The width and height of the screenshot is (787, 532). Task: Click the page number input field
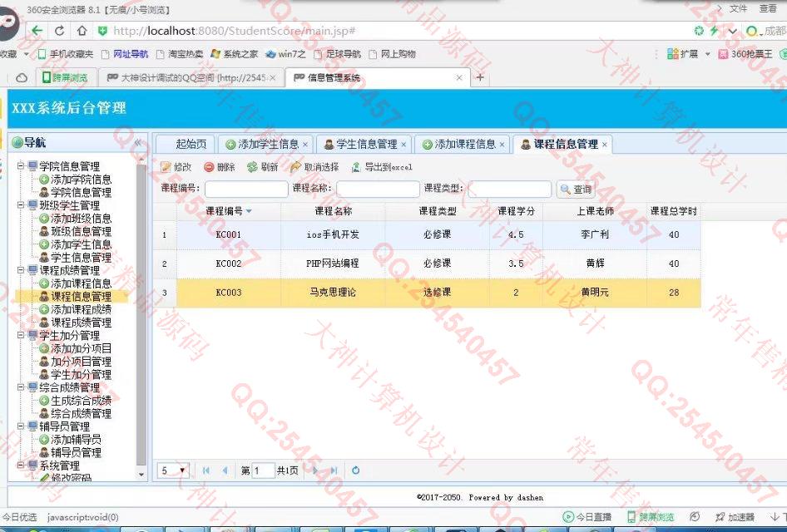263,470
